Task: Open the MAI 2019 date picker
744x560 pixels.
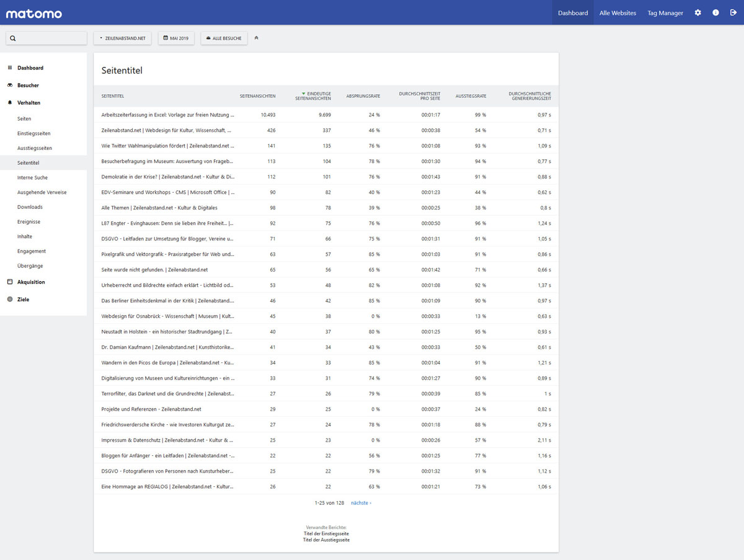Action: tap(176, 38)
